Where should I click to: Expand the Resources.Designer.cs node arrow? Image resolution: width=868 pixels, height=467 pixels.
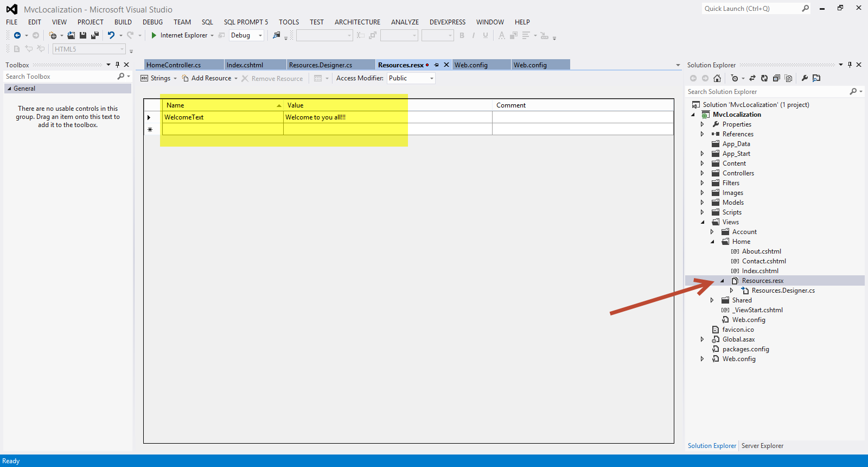(732, 291)
